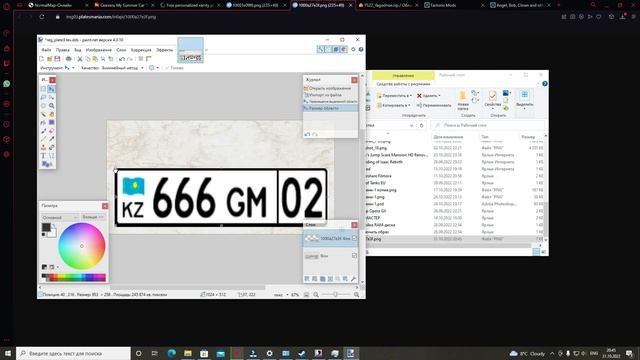The height and width of the screenshot is (360, 640).
Task: Toggle Tools window button at top right
Action: click(x=321, y=49)
